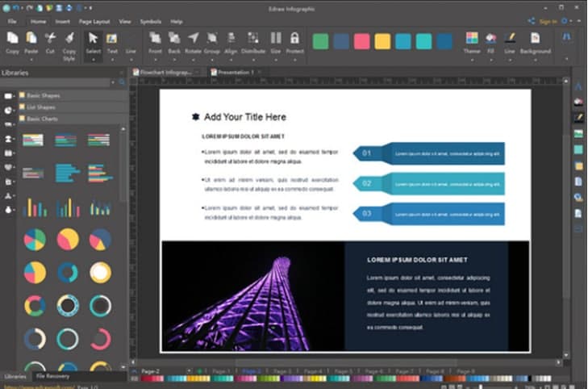Click the Protect lock icon
This screenshot has width=588, height=389.
point(294,38)
